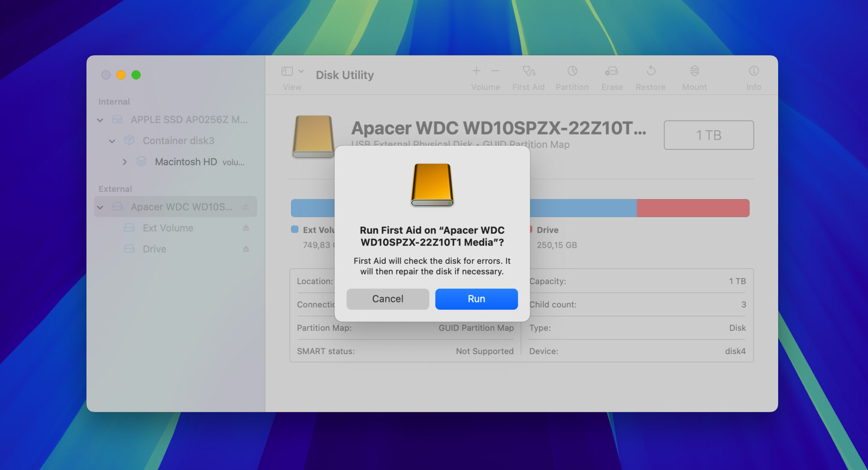868x470 pixels.
Task: Open the Info panel from the toolbar
Action: coord(754,76)
